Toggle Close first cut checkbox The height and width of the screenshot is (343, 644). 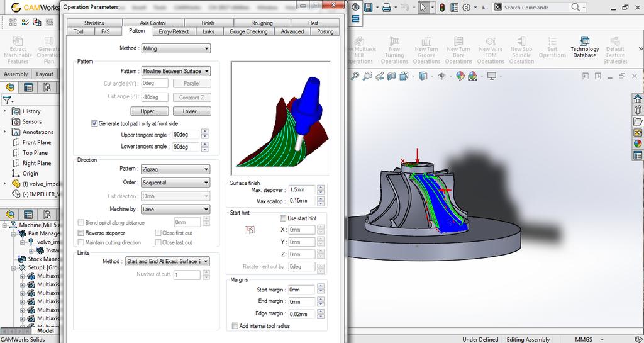158,233
